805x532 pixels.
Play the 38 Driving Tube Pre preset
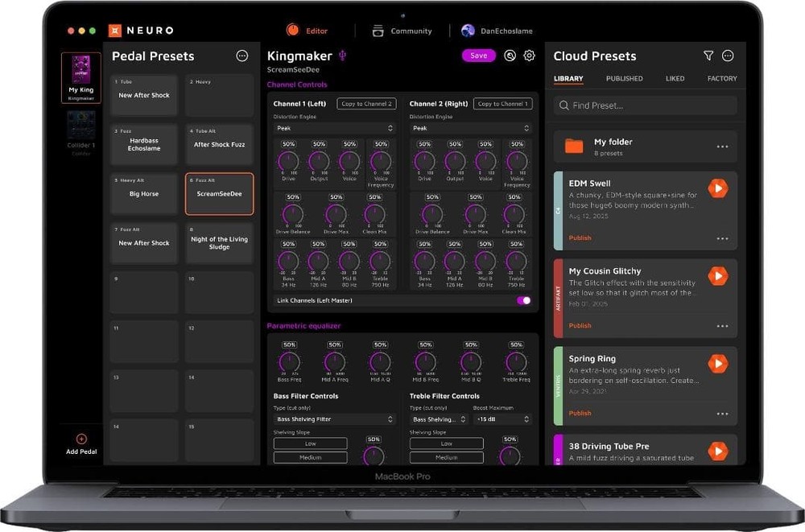718,452
